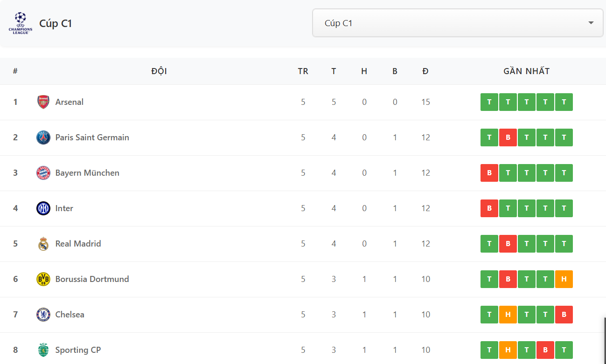Click the Champions League logo icon

click(21, 23)
